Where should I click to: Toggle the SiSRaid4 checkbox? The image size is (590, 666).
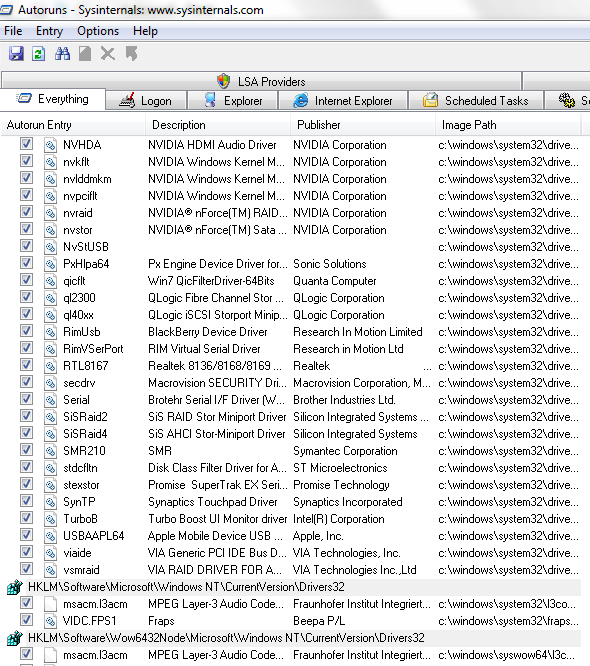pos(26,432)
